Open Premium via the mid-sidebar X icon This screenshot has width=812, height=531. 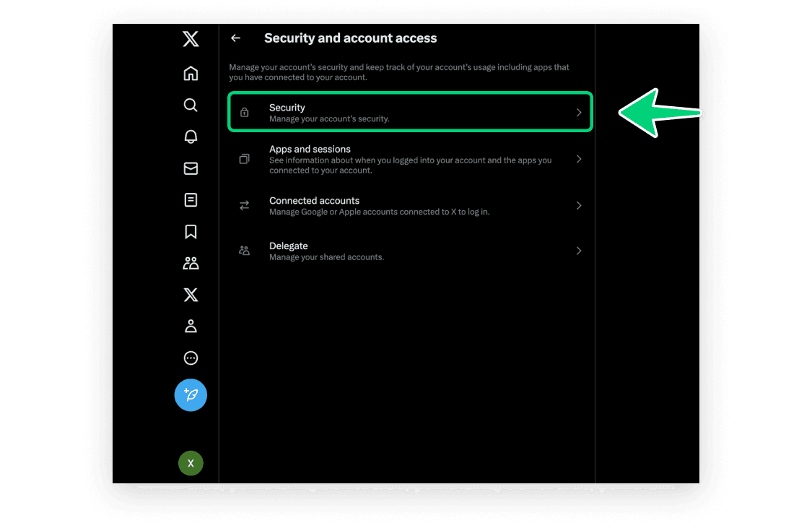191,295
